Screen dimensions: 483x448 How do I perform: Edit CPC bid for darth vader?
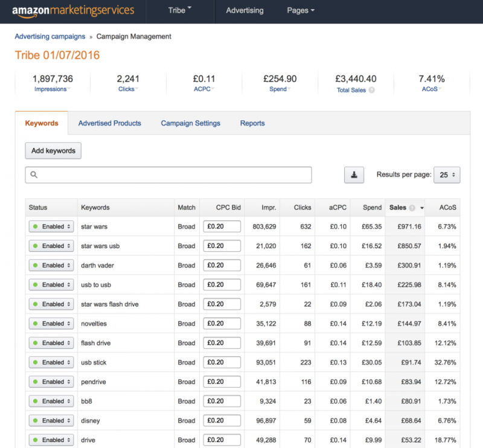coord(222,265)
